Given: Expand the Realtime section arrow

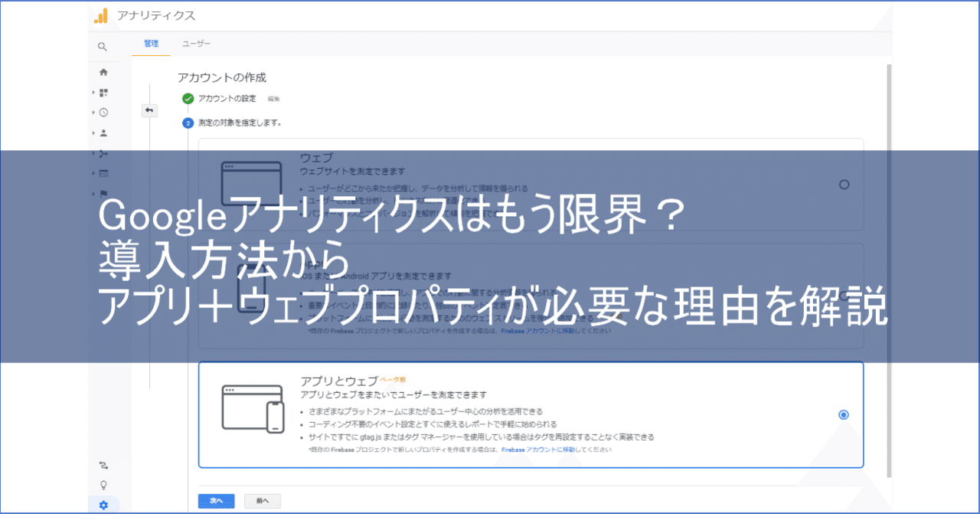Looking at the screenshot, I should tap(93, 113).
